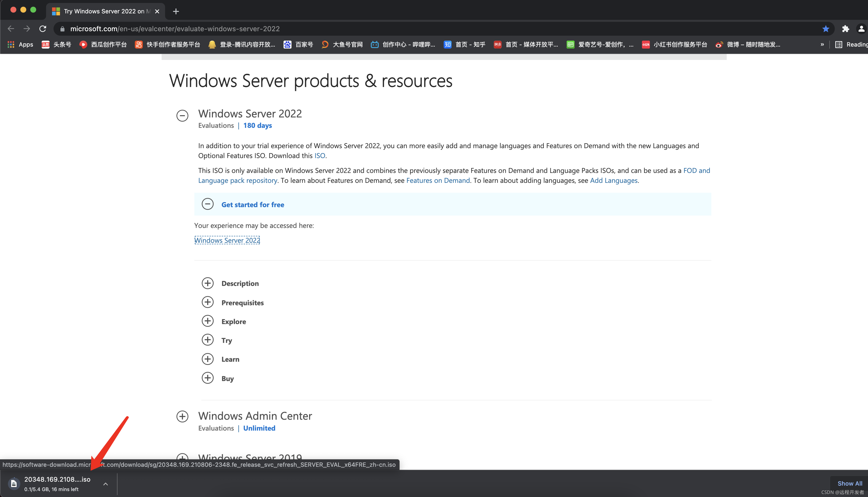
Task: Expand the Windows Admin Center section
Action: tap(182, 416)
